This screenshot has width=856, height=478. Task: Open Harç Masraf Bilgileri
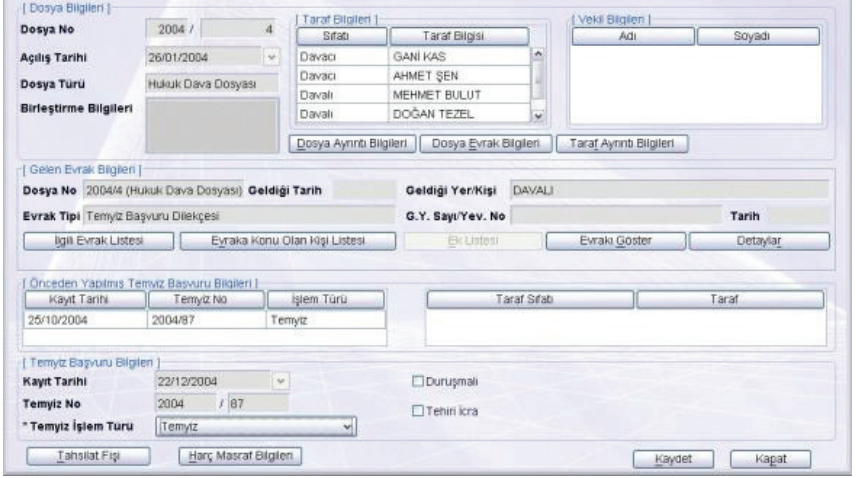[x=239, y=455]
